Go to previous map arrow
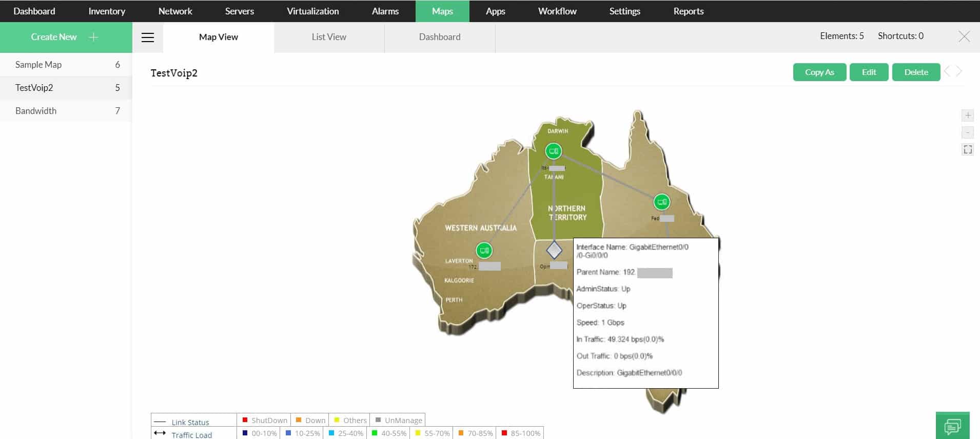 click(947, 72)
